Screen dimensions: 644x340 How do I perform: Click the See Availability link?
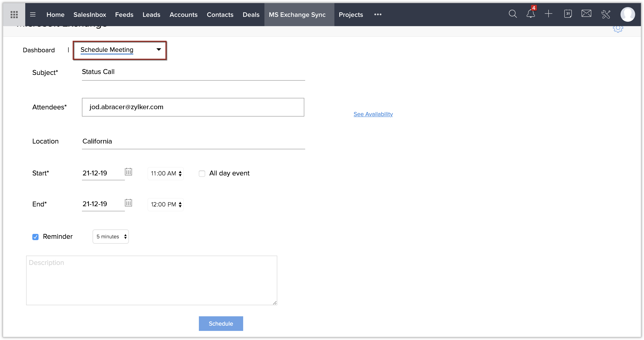pos(373,114)
